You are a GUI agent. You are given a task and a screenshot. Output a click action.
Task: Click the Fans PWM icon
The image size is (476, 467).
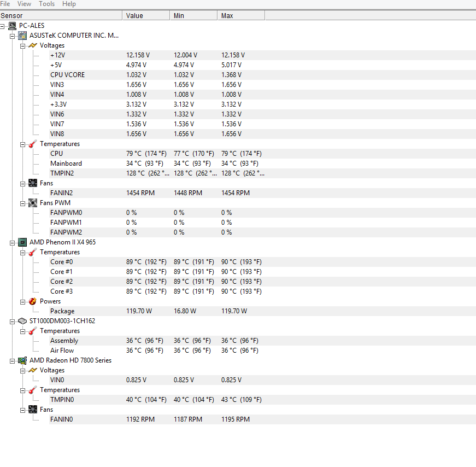point(33,203)
